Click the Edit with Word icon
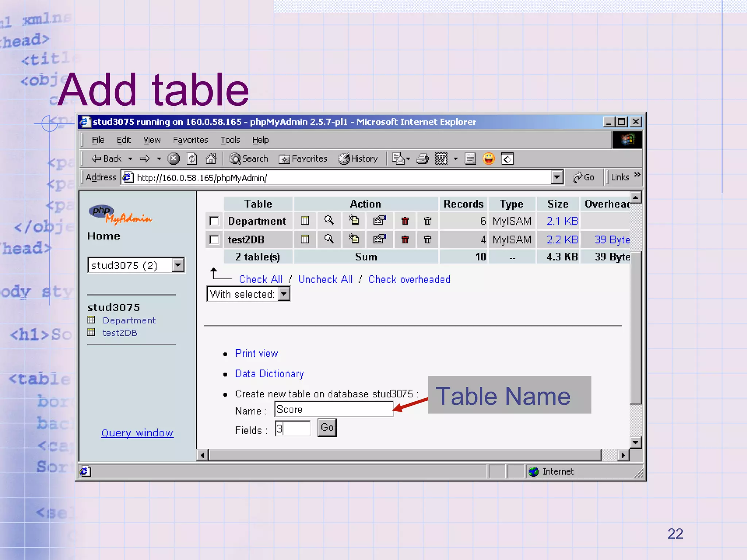 click(x=441, y=159)
